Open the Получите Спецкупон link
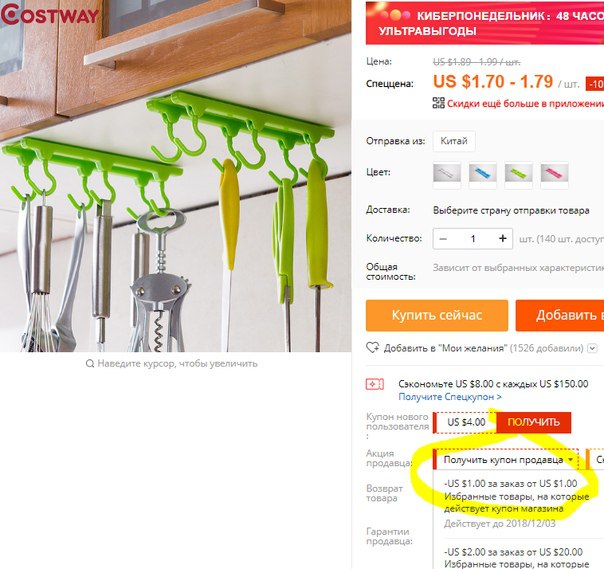Image resolution: width=604 pixels, height=569 pixels. point(450,396)
